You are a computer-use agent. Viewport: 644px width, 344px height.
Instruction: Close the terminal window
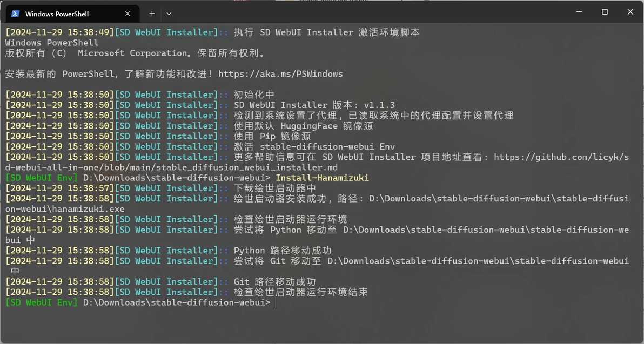[x=629, y=12]
